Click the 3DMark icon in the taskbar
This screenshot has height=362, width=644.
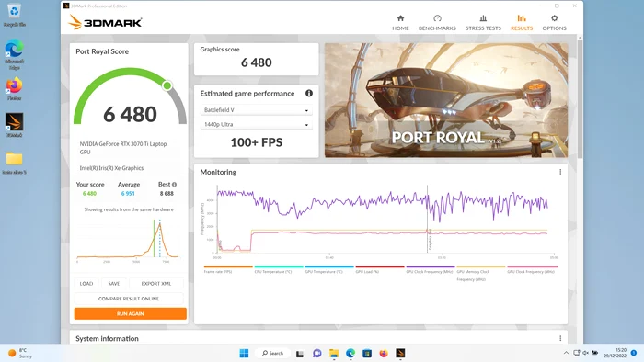[x=400, y=353]
